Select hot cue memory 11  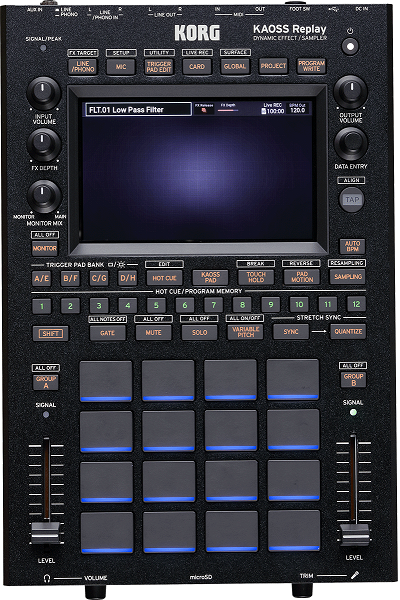click(328, 304)
